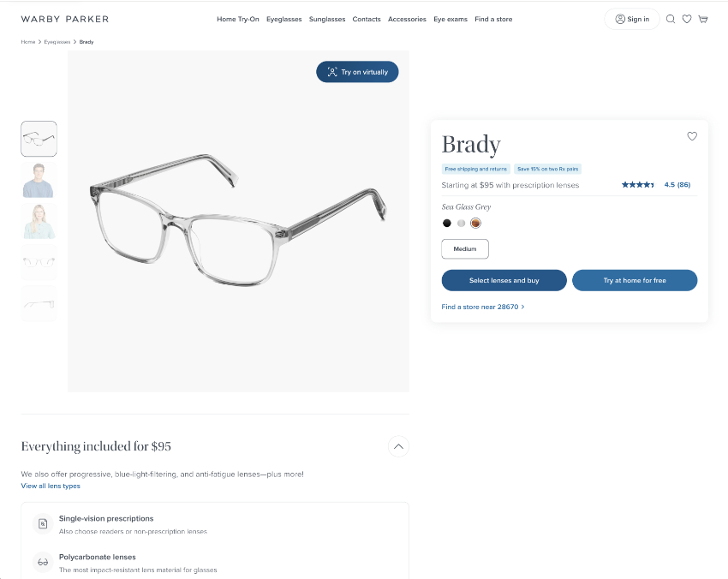Select the black frame color
The width and height of the screenshot is (728, 579).
click(x=446, y=224)
